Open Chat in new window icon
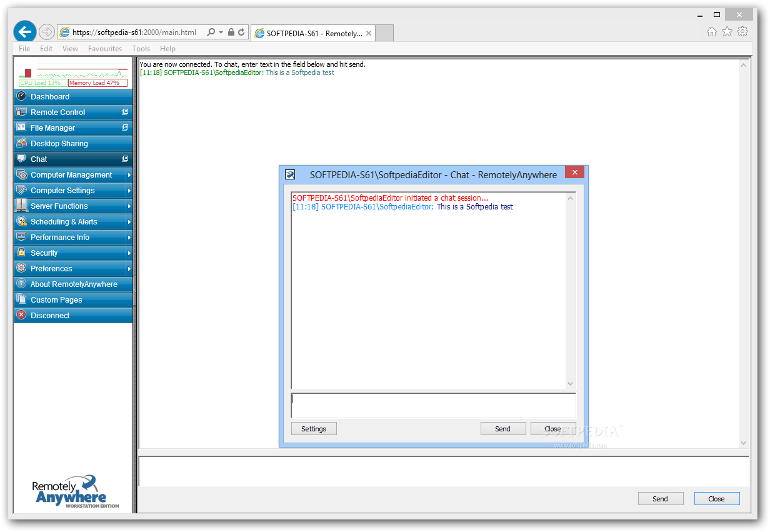The height and width of the screenshot is (532, 770). 125,159
